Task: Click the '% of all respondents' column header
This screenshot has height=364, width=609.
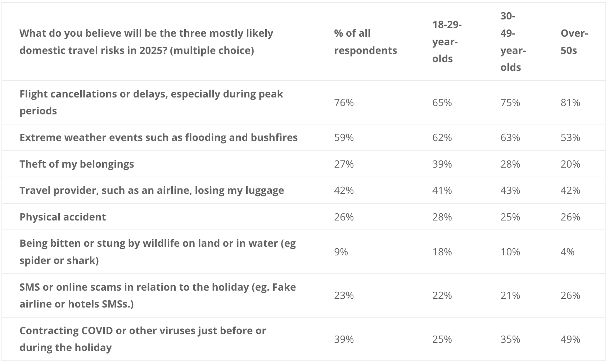Action: (365, 42)
